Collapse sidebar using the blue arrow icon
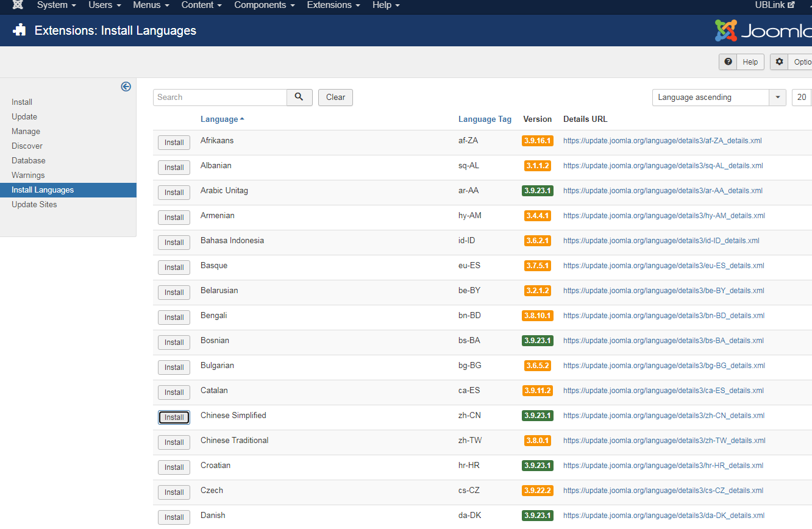Viewport: 812px width, 529px height. coord(126,87)
